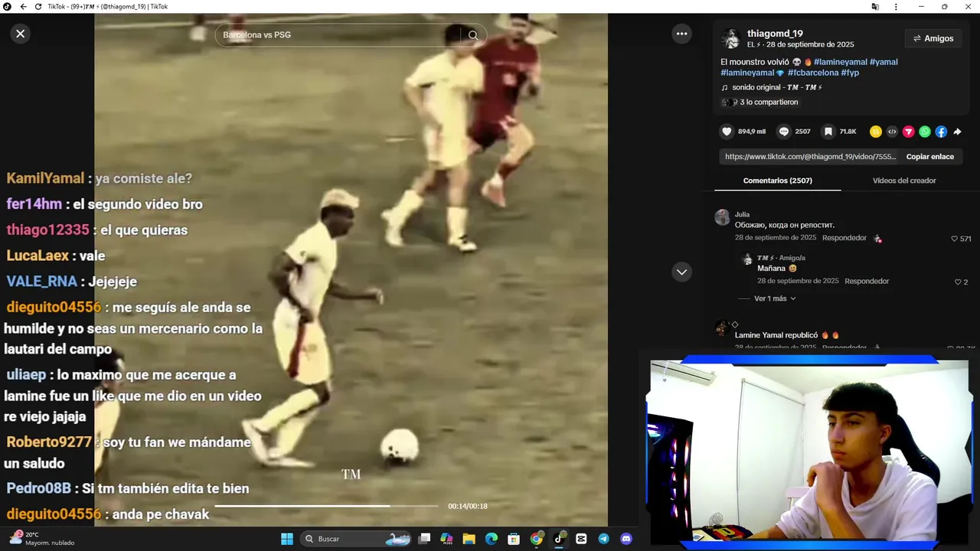
Task: Click the Amigos button
Action: click(x=933, y=38)
